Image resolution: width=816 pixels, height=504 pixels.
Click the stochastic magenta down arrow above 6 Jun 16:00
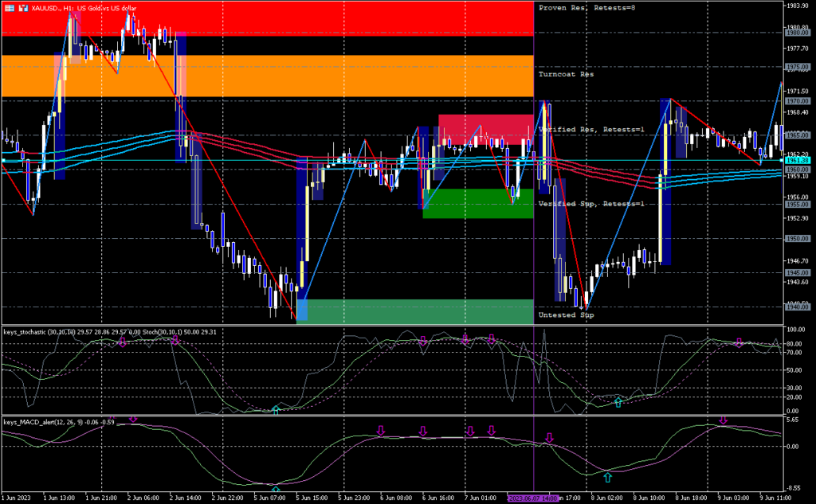click(423, 340)
